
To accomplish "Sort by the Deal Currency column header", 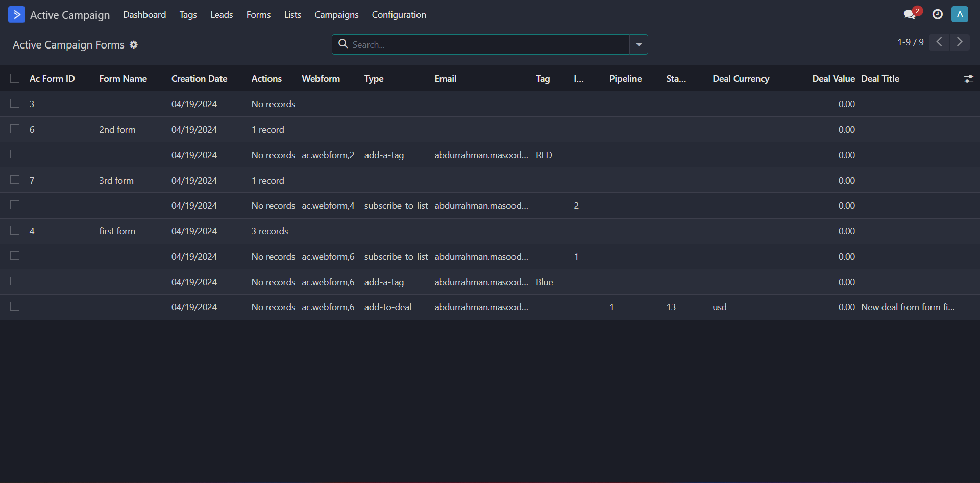I will (741, 79).
